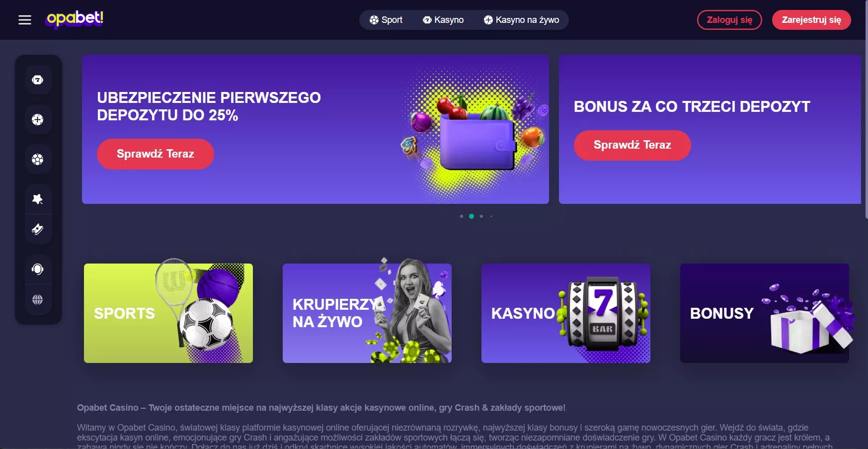Open the headset support sidebar icon
The height and width of the screenshot is (449, 868).
click(38, 269)
